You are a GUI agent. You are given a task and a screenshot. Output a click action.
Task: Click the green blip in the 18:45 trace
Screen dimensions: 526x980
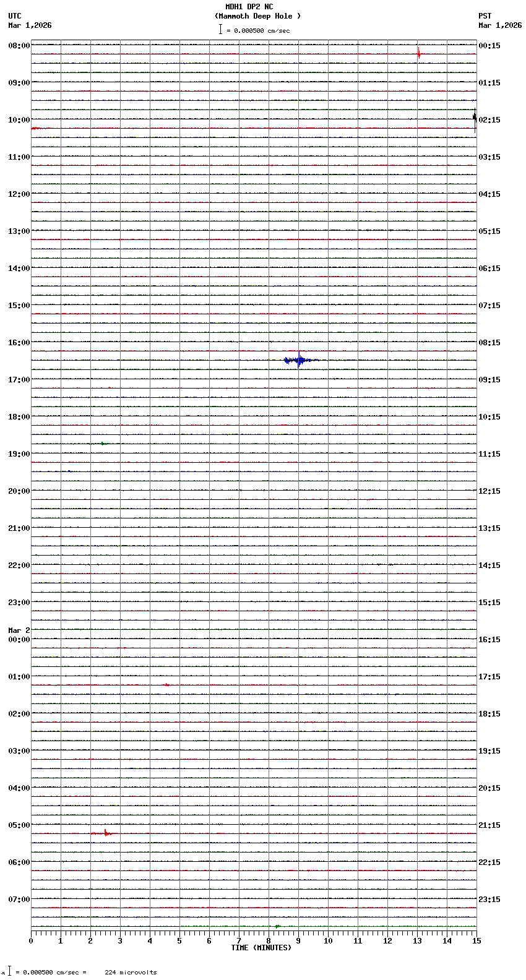[103, 444]
